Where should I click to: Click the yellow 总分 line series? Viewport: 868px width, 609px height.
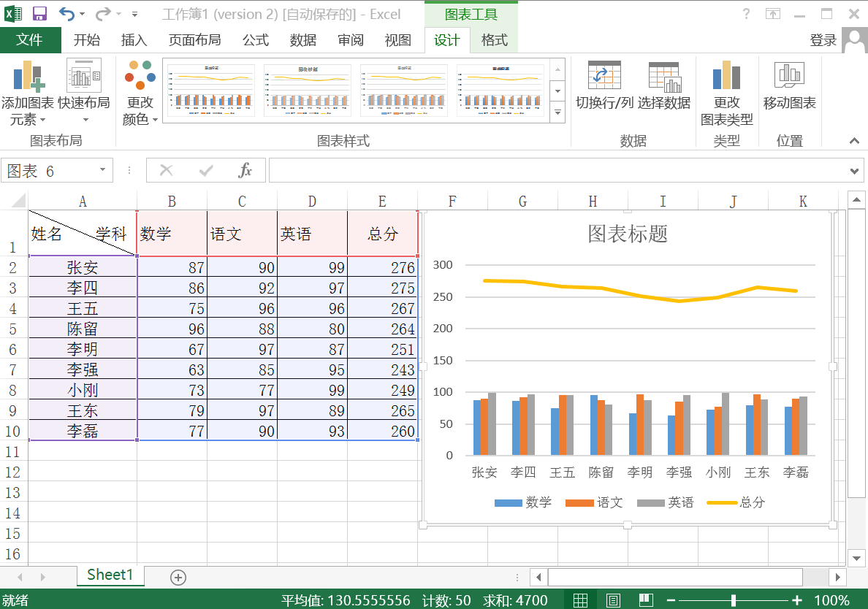pyautogui.click(x=641, y=291)
